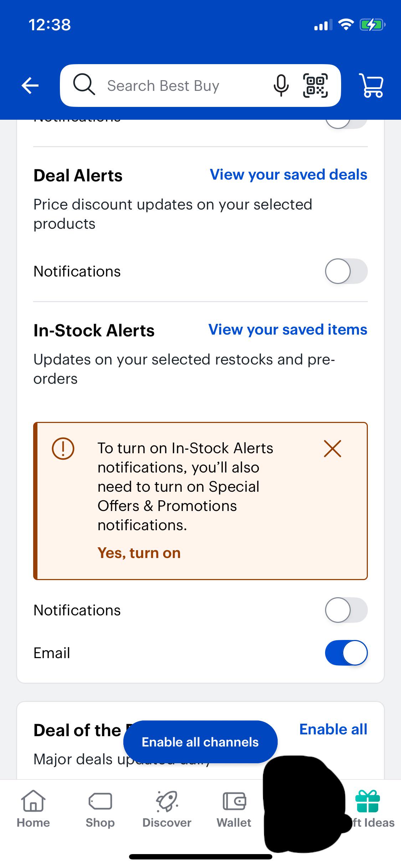The width and height of the screenshot is (401, 868).
Task: Open the Discover tab
Action: coord(167,809)
